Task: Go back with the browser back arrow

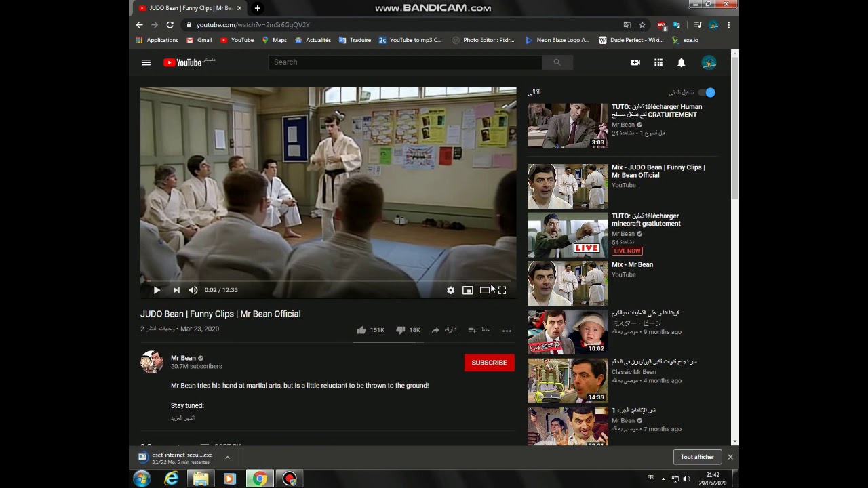Action: pos(140,25)
